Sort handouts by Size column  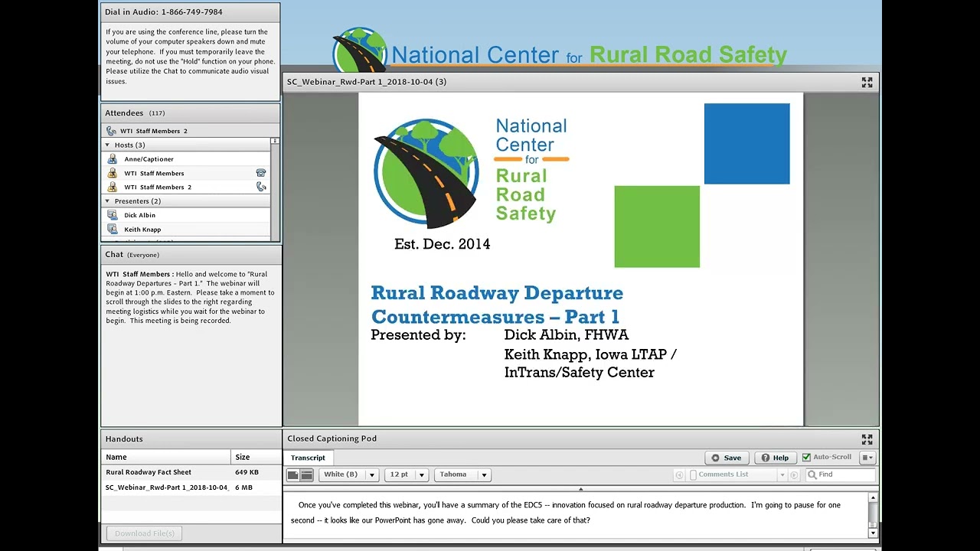tap(256, 457)
